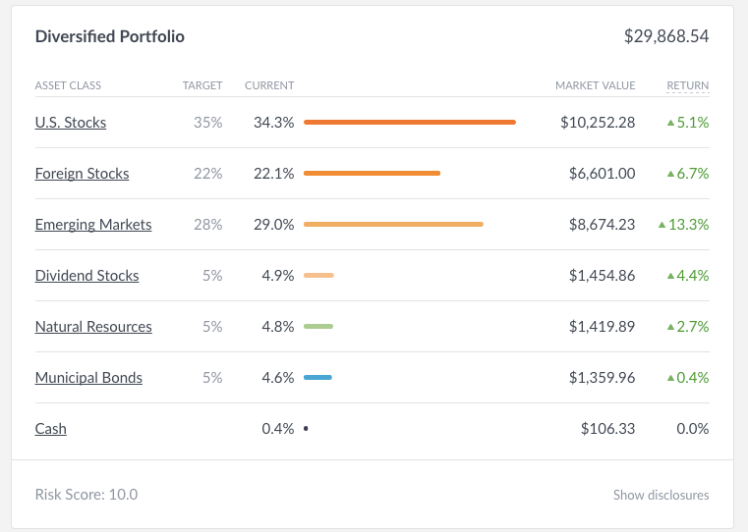Click the green Natural Resources bar
The width and height of the screenshot is (748, 532).
pyautogui.click(x=318, y=326)
